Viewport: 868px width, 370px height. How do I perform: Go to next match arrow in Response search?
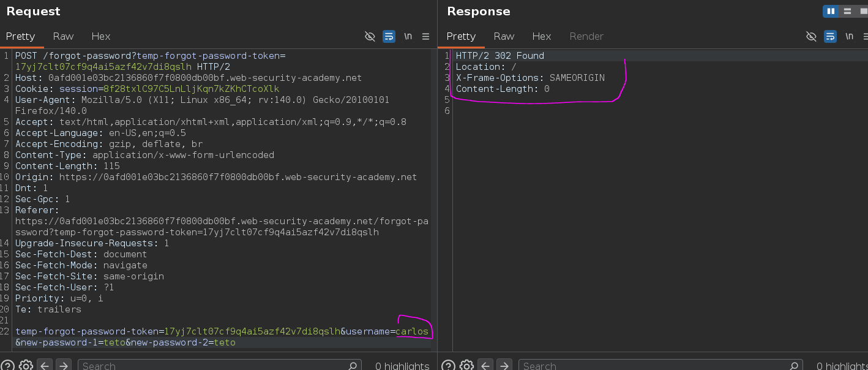[504, 366]
